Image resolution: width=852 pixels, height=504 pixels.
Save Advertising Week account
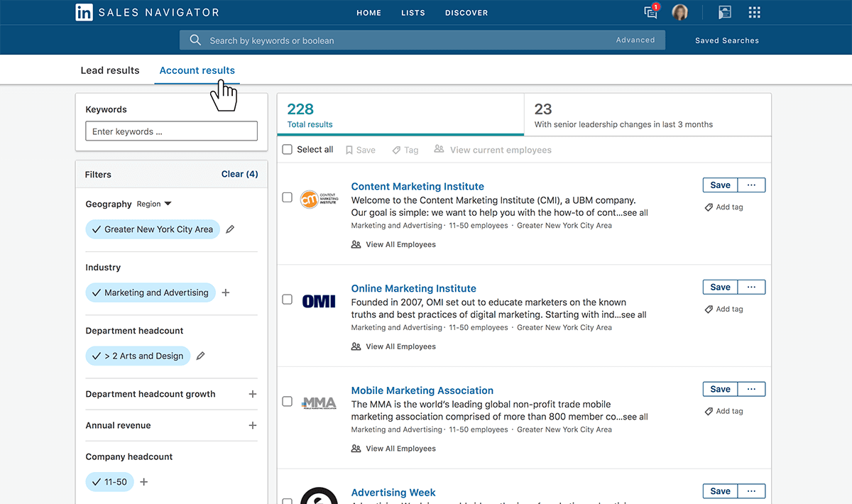[x=720, y=491]
